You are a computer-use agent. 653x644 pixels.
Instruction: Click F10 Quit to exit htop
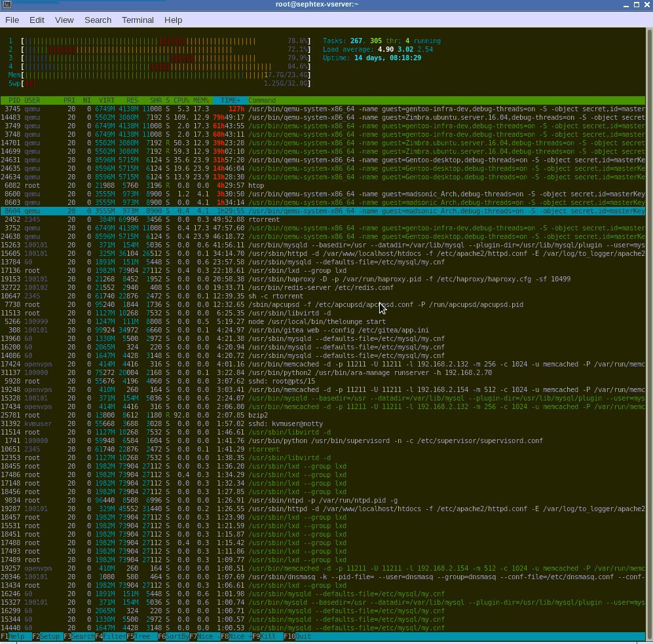click(x=303, y=636)
